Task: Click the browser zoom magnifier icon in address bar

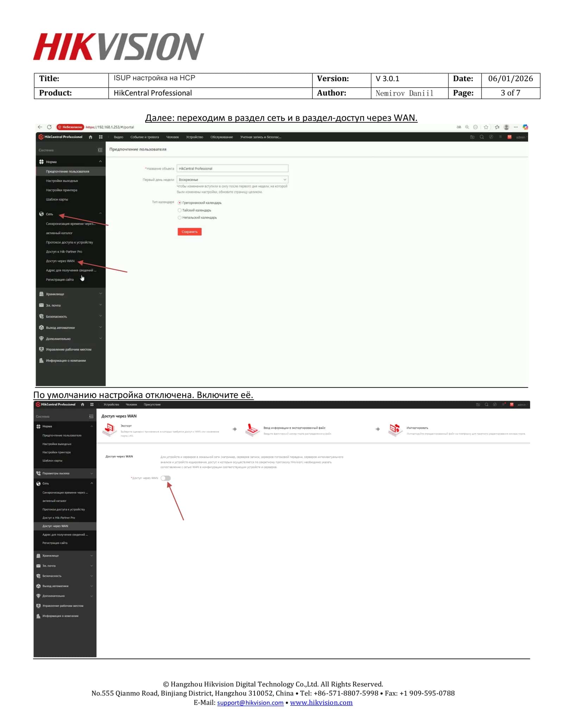Action: [467, 127]
